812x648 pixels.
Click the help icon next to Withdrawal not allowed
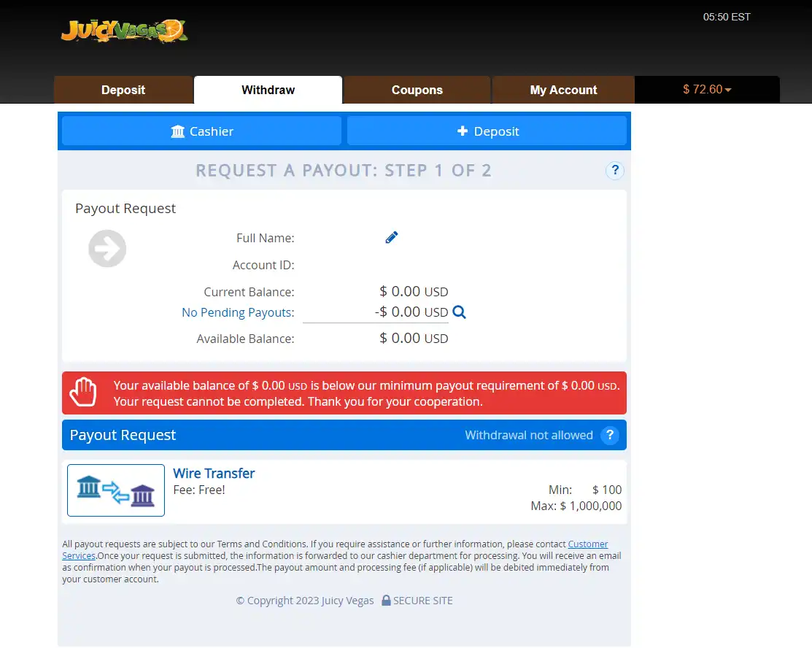pyautogui.click(x=610, y=436)
